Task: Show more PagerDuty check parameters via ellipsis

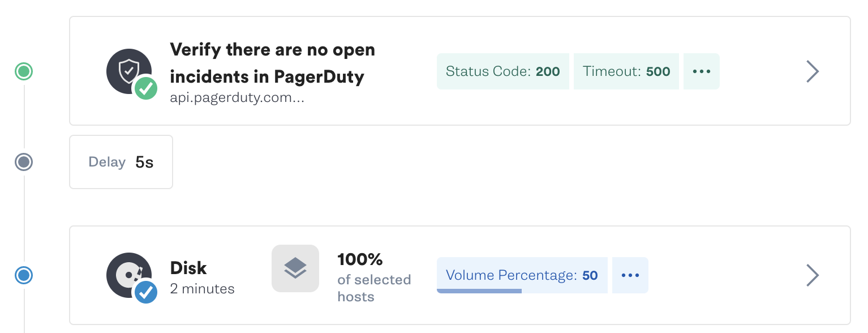Action: [702, 71]
